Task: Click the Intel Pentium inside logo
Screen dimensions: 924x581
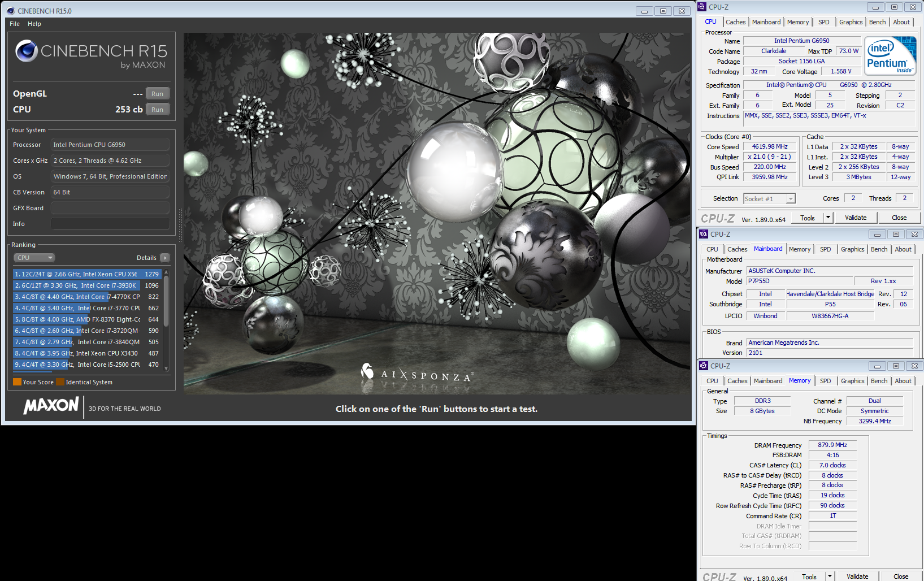Action: [890, 55]
